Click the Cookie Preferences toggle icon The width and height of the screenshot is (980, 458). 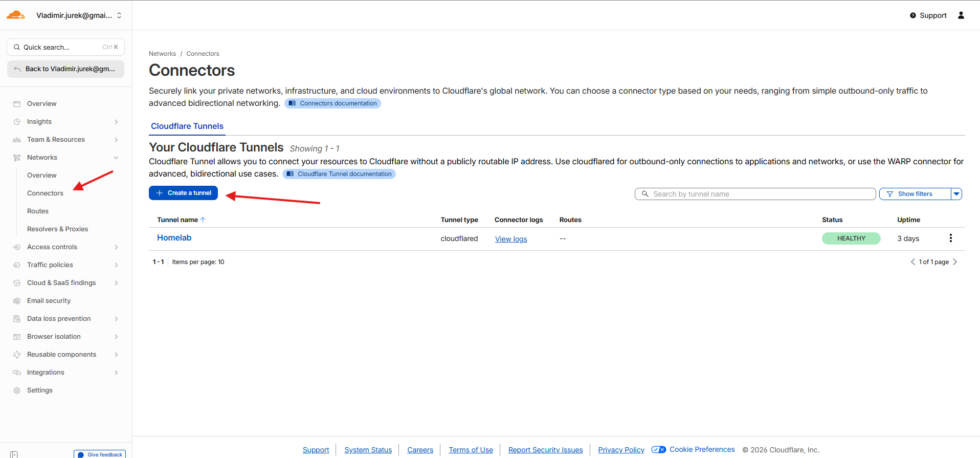[x=659, y=450]
